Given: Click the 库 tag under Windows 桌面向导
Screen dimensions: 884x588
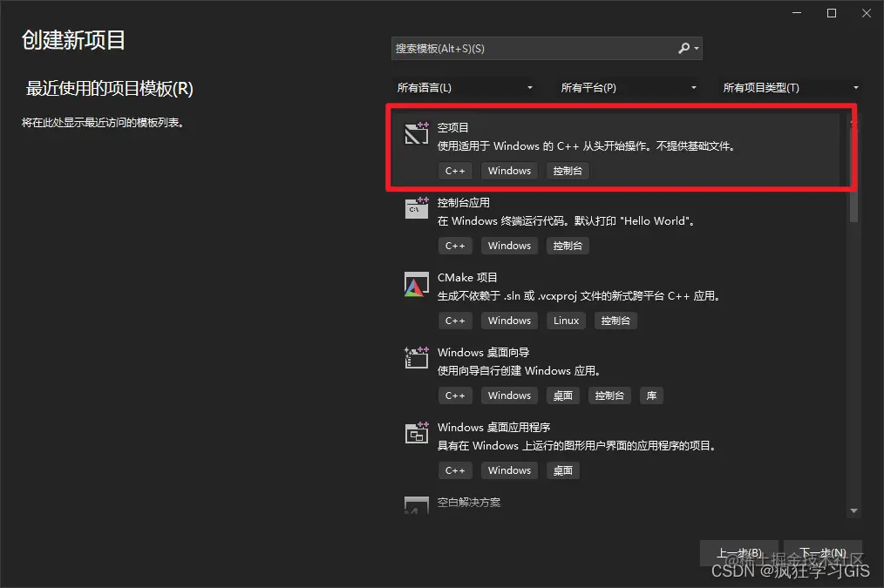Looking at the screenshot, I should tap(651, 395).
